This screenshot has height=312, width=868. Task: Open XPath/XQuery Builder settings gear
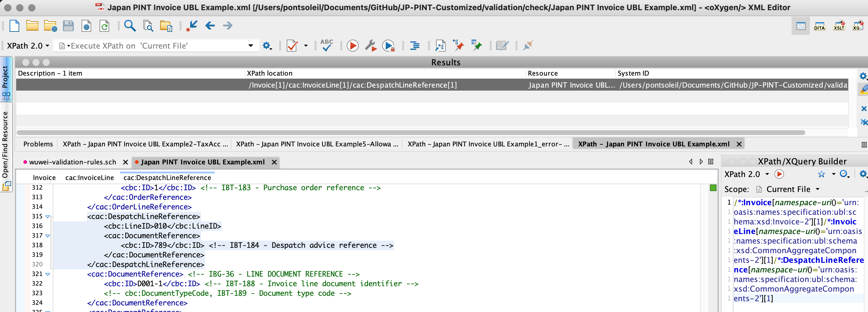pyautogui.click(x=863, y=174)
